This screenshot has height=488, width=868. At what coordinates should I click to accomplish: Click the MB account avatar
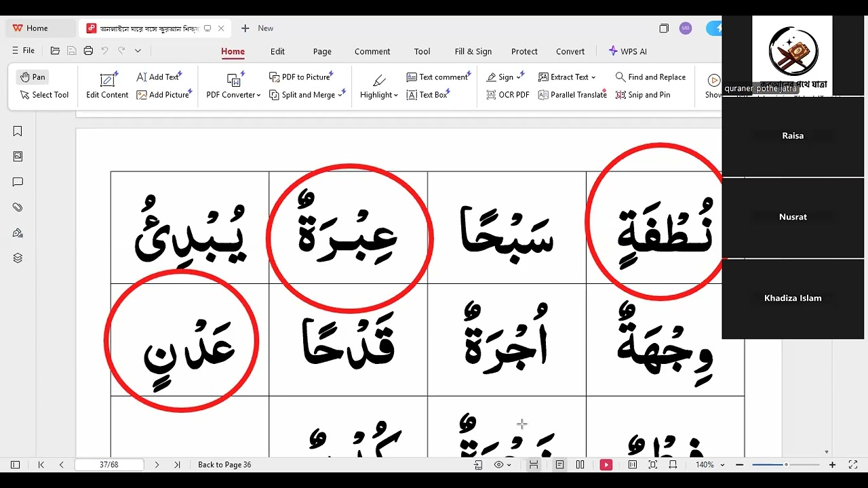coord(686,28)
